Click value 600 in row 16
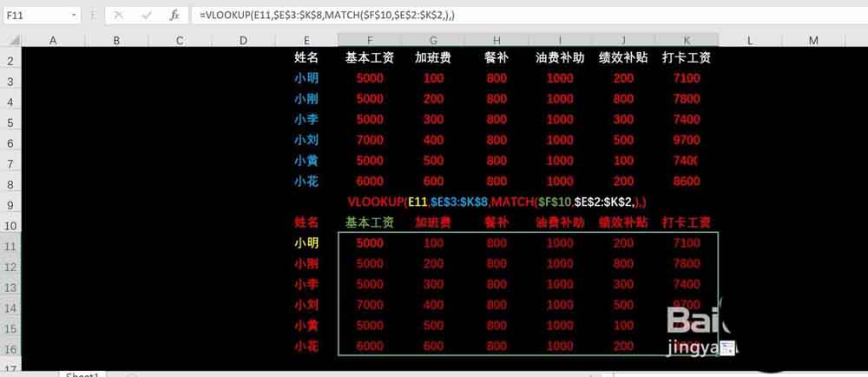The height and width of the screenshot is (377, 868). click(433, 347)
